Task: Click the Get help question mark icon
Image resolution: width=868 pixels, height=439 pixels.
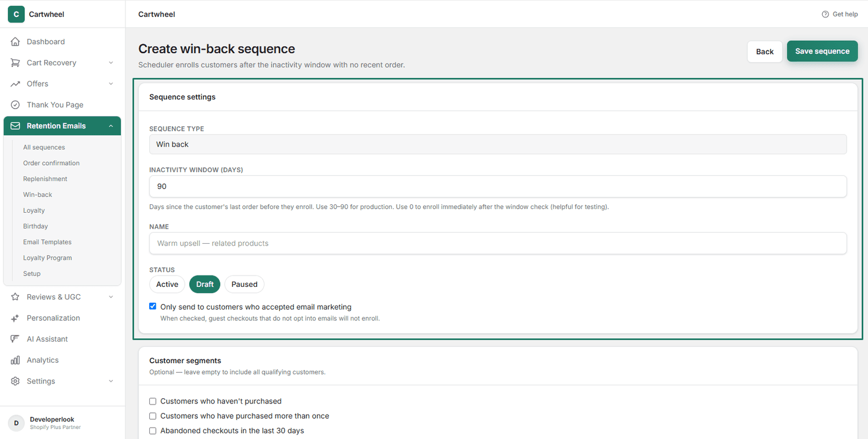Action: (825, 14)
